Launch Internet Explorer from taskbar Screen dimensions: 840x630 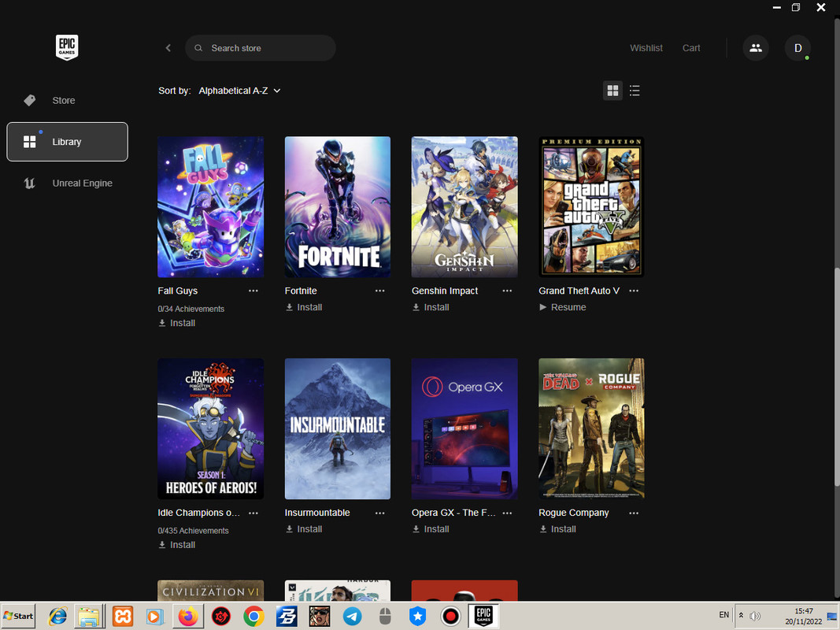[57, 617]
